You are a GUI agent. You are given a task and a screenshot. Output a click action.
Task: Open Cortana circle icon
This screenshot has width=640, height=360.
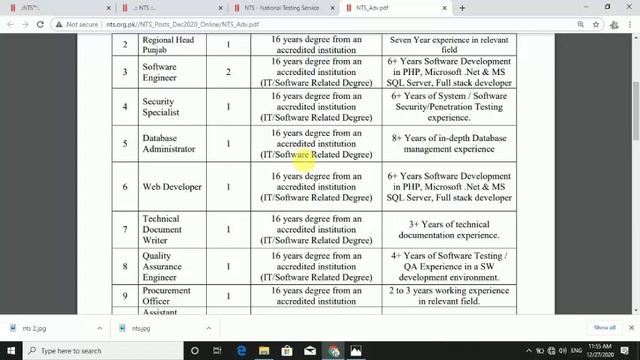[x=195, y=351]
